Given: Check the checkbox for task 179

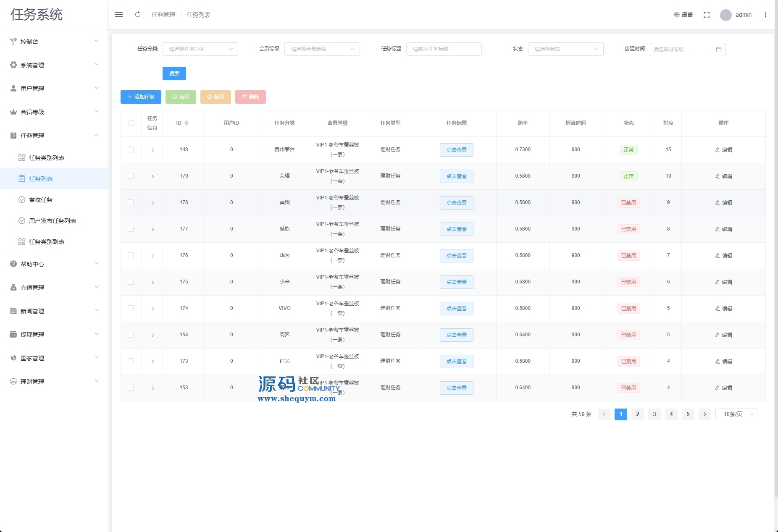Looking at the screenshot, I should coord(131,176).
